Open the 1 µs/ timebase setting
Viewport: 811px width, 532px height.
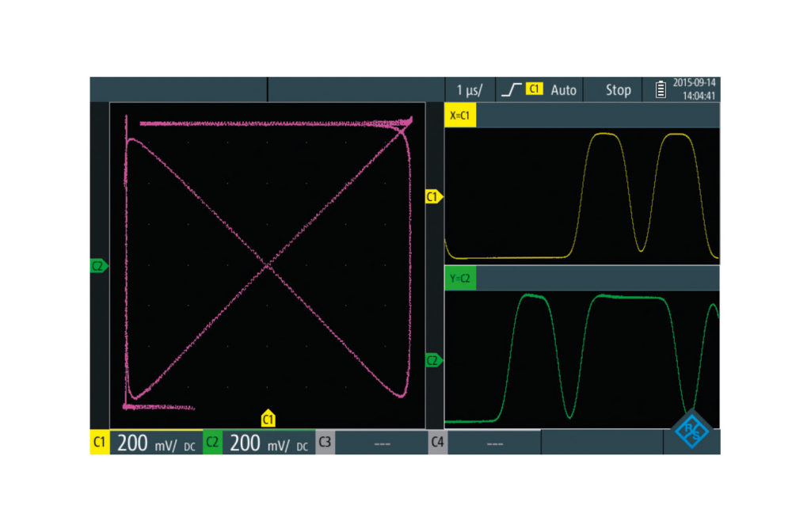[x=469, y=89]
